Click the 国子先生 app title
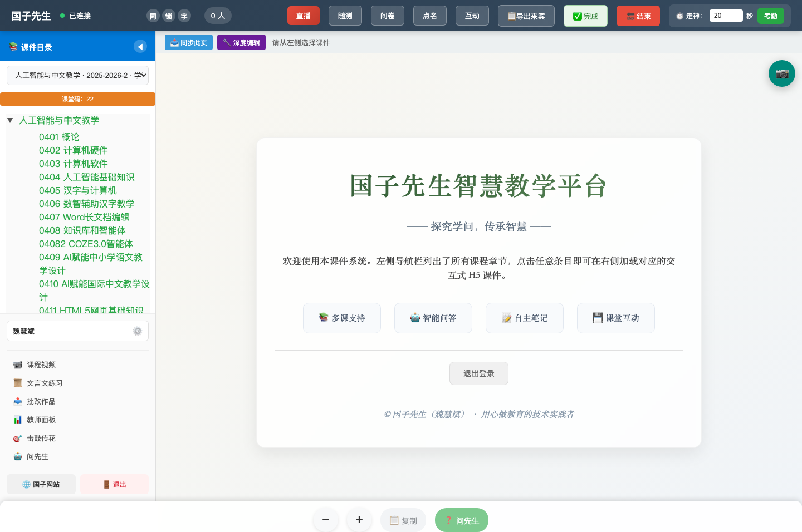The image size is (802, 532). [x=31, y=16]
